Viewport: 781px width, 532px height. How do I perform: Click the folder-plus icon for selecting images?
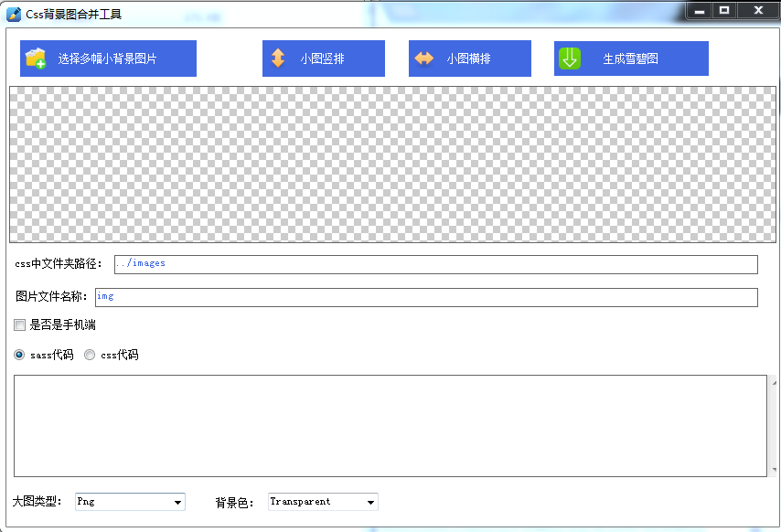[x=36, y=59]
